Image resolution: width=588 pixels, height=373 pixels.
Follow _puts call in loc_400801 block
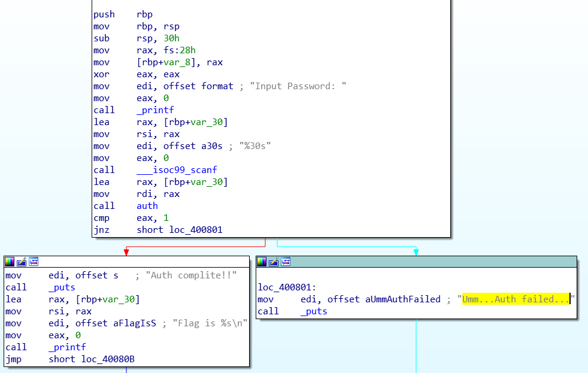[314, 311]
